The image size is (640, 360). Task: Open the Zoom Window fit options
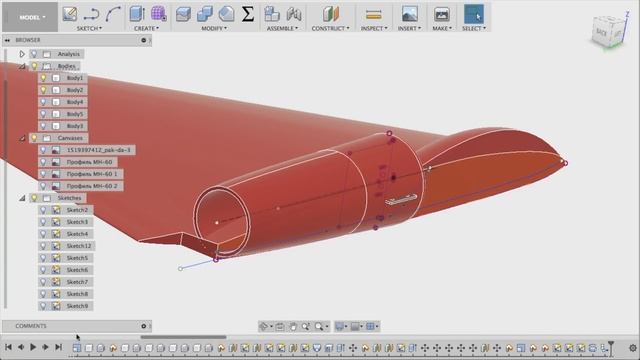coord(321,326)
